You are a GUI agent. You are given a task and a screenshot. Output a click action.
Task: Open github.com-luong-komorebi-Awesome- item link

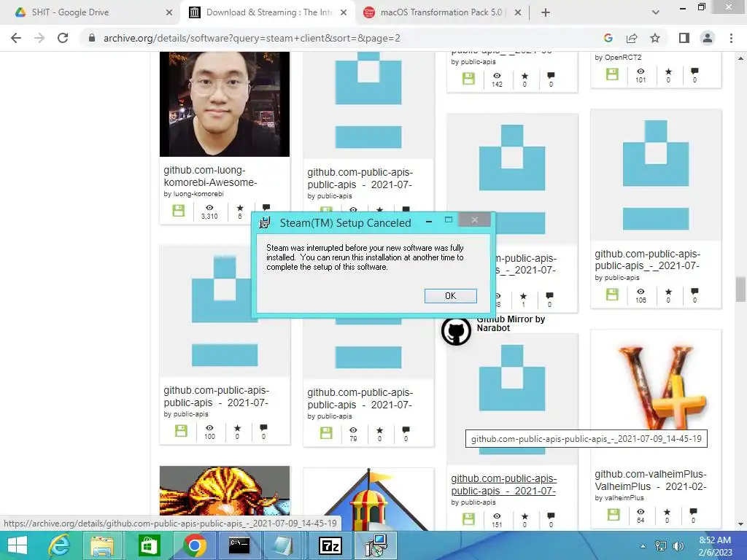point(211,176)
